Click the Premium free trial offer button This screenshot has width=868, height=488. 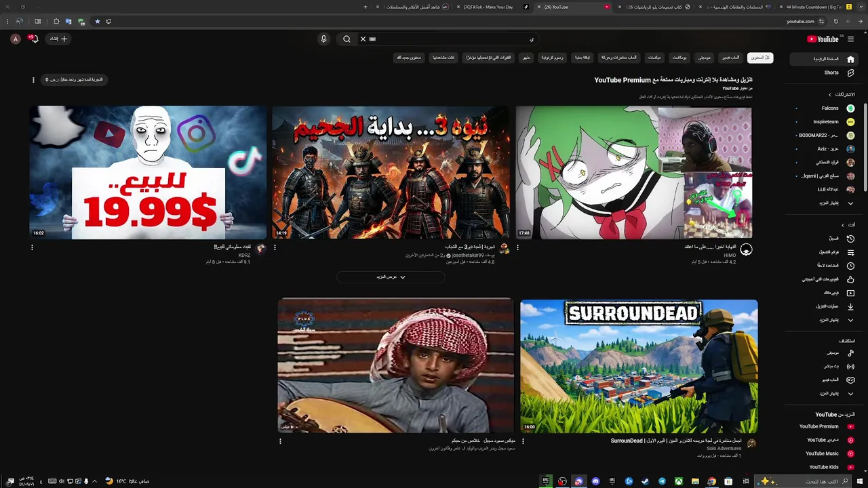click(74, 80)
